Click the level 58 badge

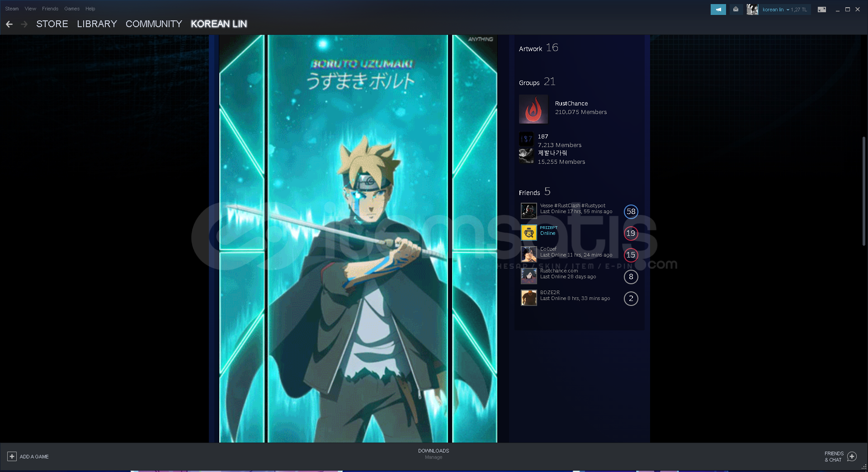pos(631,211)
